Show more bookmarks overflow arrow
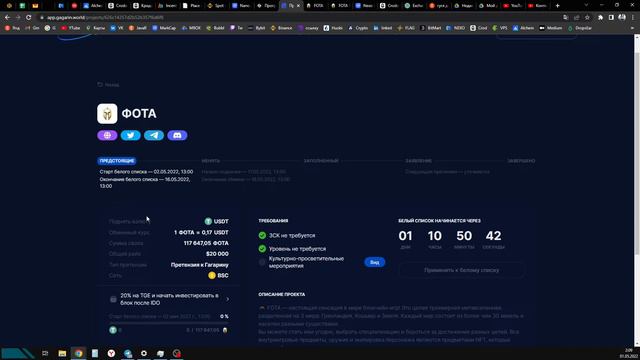The height and width of the screenshot is (360, 640). [x=633, y=28]
